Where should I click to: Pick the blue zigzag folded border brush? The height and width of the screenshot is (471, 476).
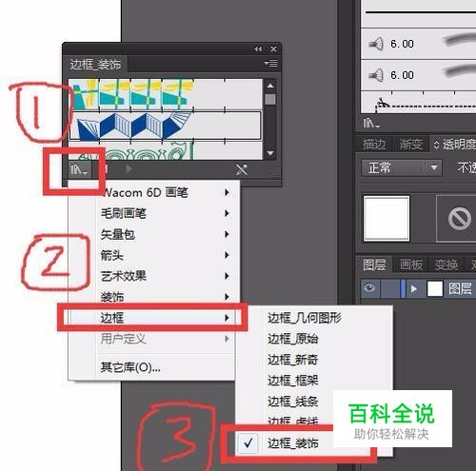(165, 126)
